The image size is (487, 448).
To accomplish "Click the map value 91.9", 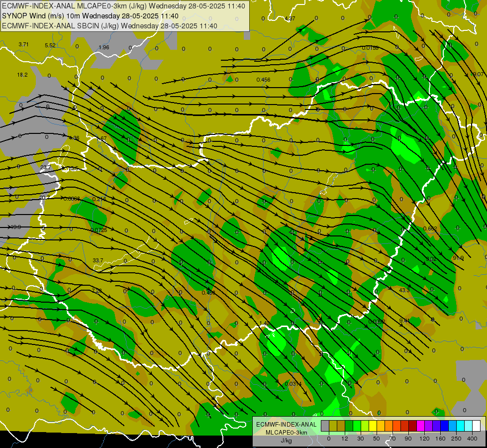I will 458,258.
